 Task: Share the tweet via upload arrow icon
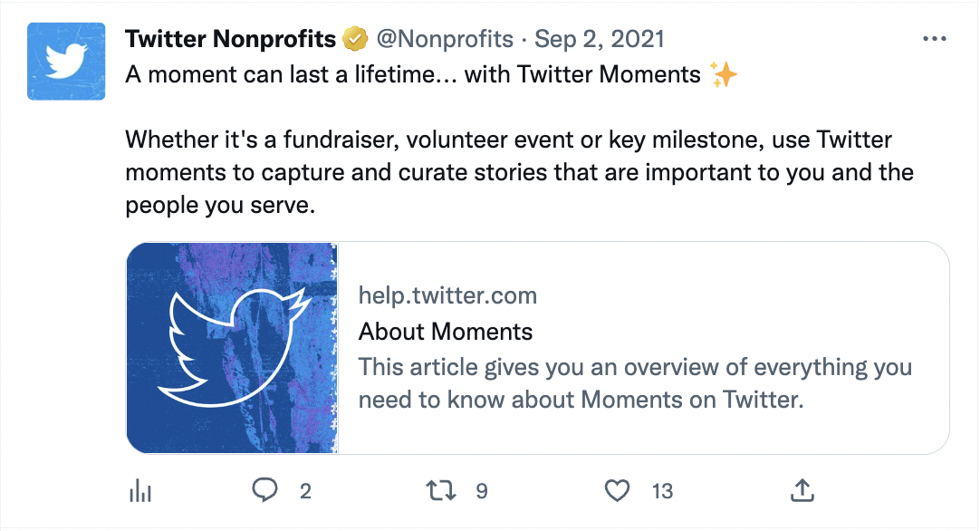pos(802,491)
